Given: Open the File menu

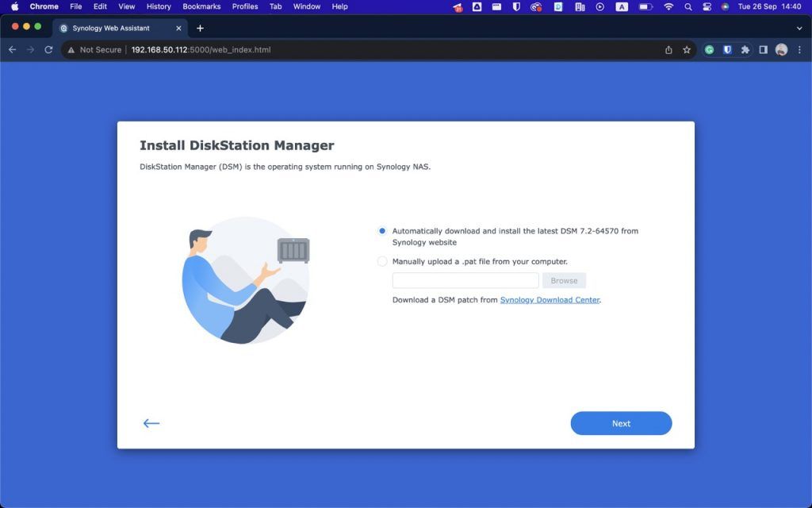Looking at the screenshot, I should click(75, 6).
